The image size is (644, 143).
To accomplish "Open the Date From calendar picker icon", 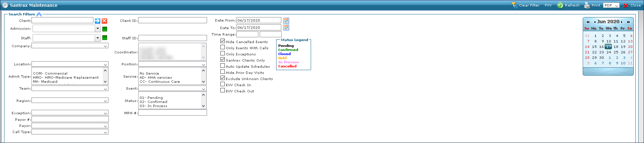I will pos(286,21).
